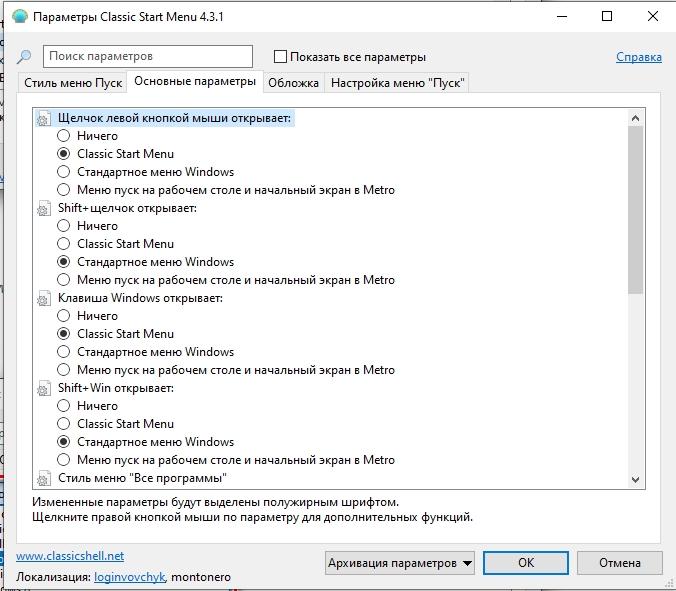676x591 pixels.
Task: Click the 'Поиск параметров' search field
Action: 148,56
